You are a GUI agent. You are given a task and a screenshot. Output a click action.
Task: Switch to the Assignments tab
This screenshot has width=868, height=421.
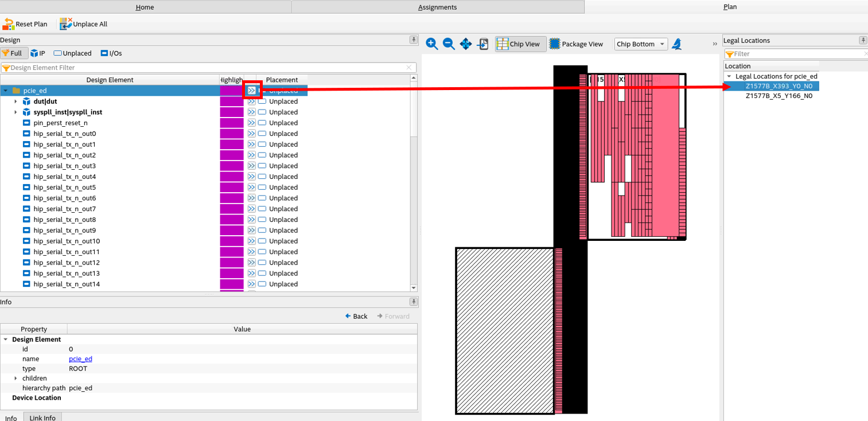(438, 7)
